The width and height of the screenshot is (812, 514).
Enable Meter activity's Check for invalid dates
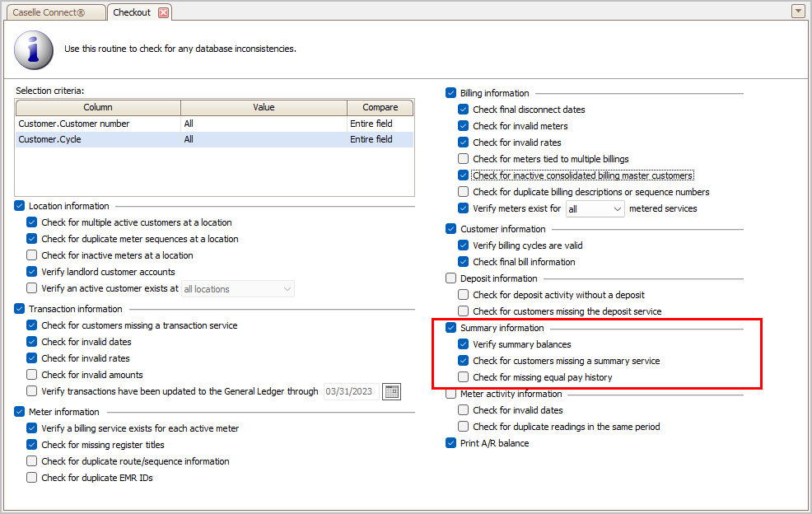click(464, 410)
